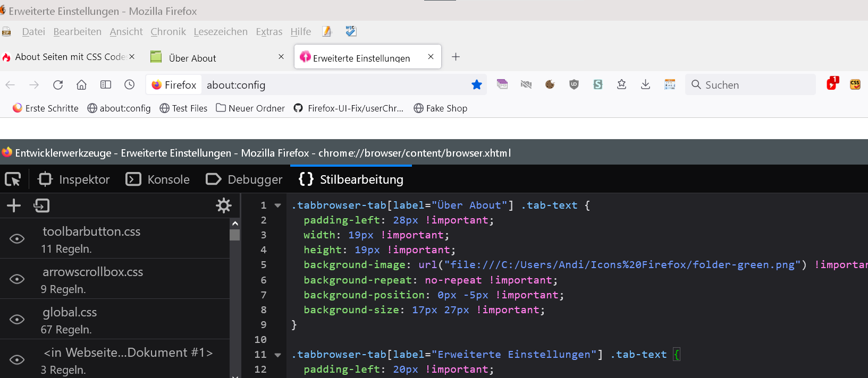This screenshot has width=868, height=378.
Task: Create a new stylesheet with plus icon
Action: 14,205
